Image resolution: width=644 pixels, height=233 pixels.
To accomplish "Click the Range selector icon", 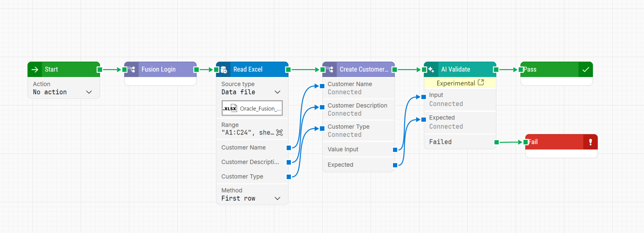I will click(x=279, y=133).
